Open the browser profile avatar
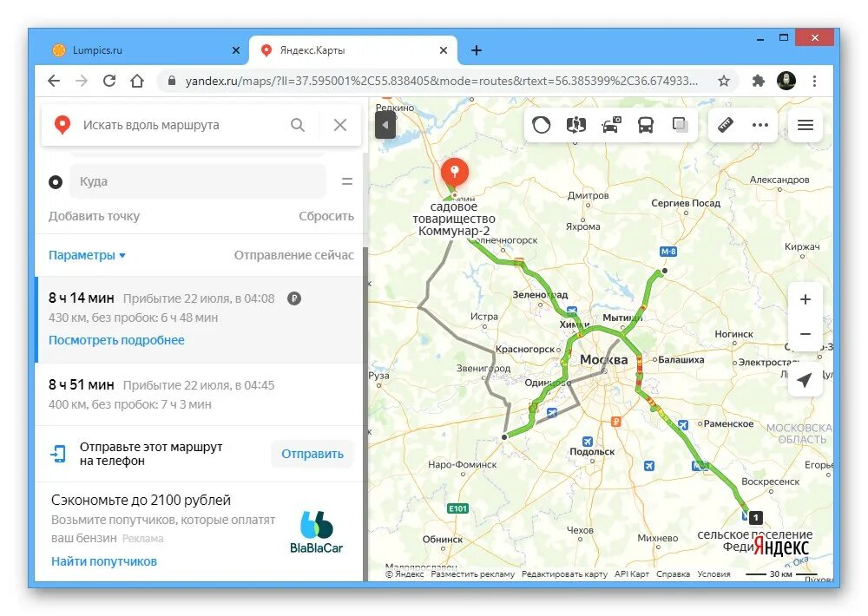Viewport: 868px width, 616px height. (x=786, y=81)
